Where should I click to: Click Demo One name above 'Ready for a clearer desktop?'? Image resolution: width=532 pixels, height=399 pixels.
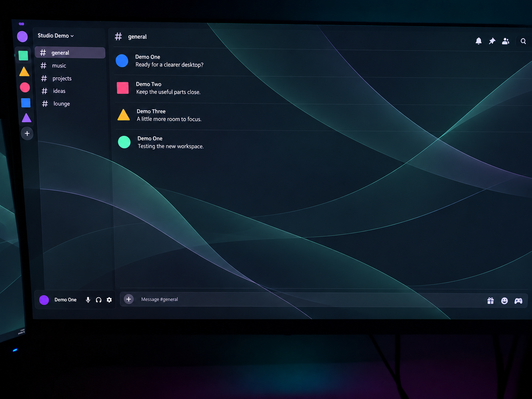[x=148, y=57]
